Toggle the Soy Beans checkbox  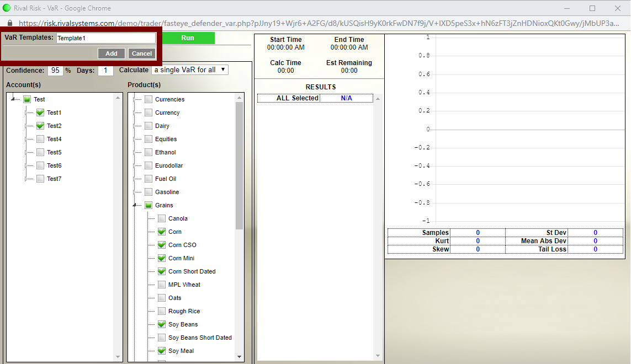pos(162,324)
